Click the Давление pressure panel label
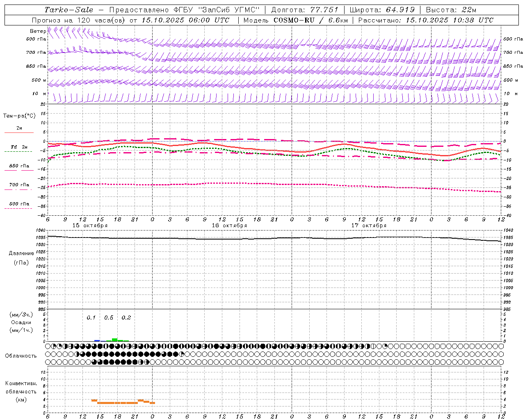The image size is (525, 420). click(21, 253)
